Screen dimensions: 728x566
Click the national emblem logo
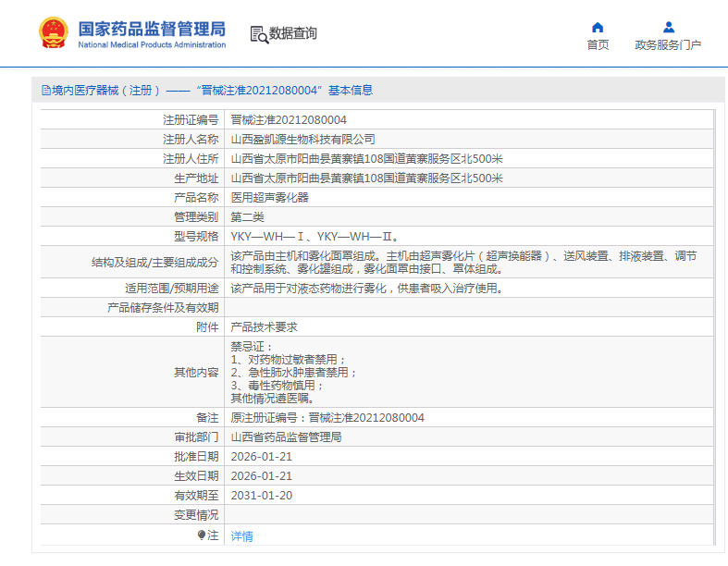coord(54,32)
